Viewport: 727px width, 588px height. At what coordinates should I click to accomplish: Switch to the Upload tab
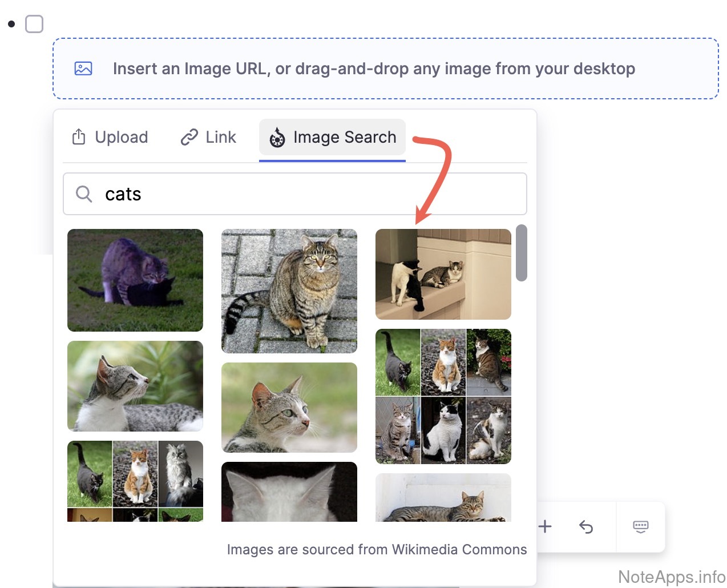point(110,137)
